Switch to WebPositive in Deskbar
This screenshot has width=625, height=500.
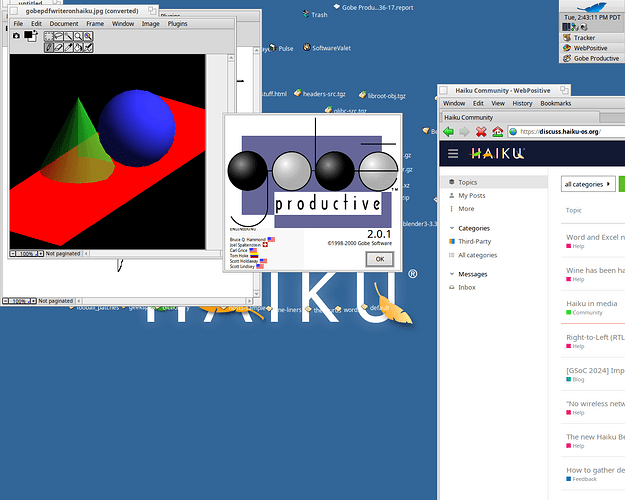click(592, 48)
